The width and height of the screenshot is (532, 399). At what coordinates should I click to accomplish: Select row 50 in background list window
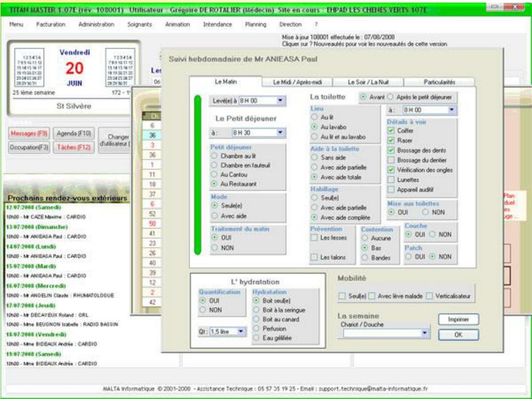(x=152, y=223)
